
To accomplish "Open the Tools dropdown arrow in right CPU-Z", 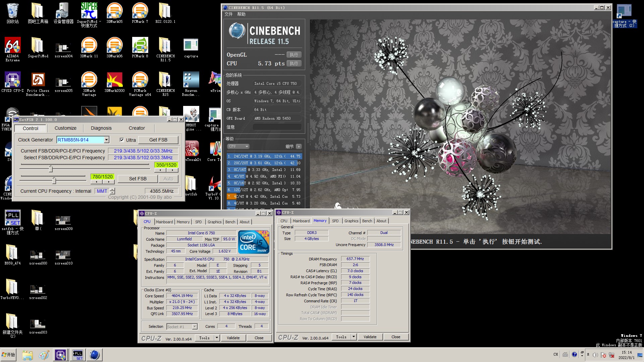I will 354,337.
